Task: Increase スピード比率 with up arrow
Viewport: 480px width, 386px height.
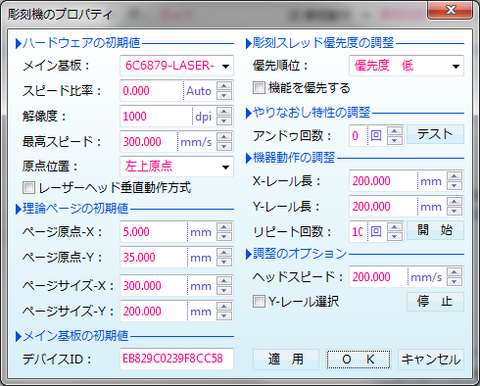Action: pos(224,86)
